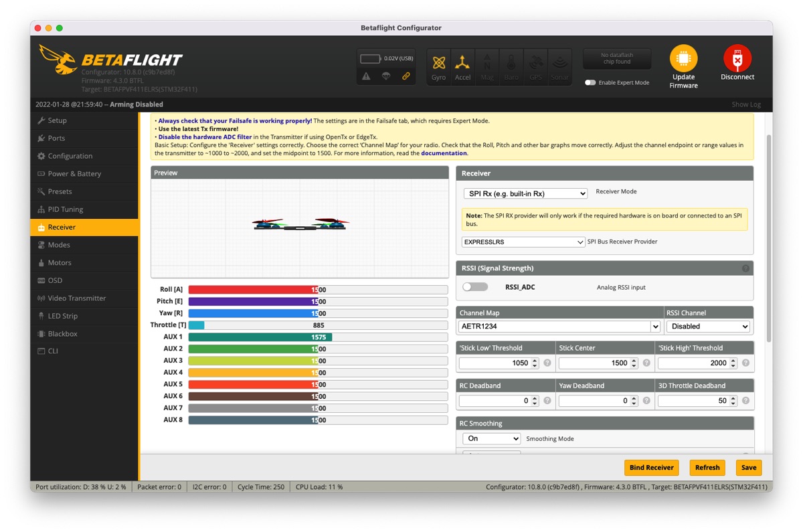This screenshot has width=803, height=532.
Task: Open the documentation link
Action: (444, 153)
